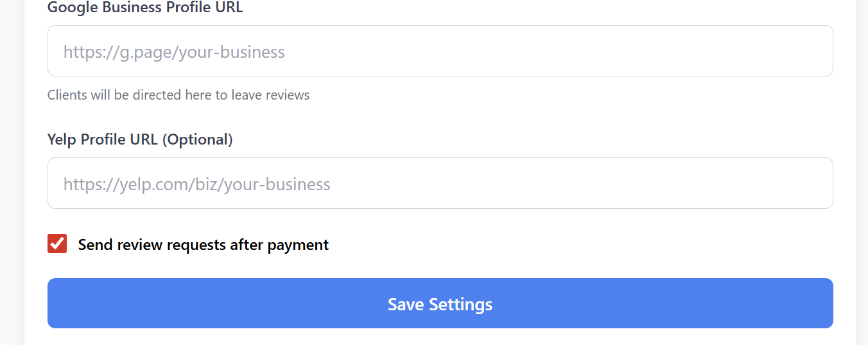Uncheck the send review requests checkbox
868x345 pixels.
[x=57, y=244]
